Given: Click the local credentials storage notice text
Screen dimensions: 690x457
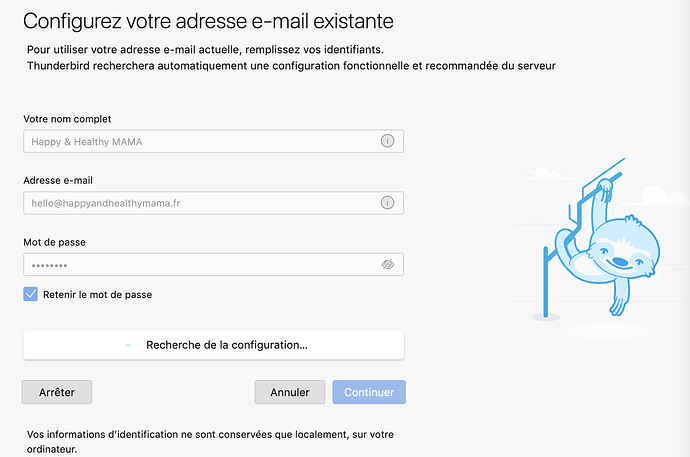Looking at the screenshot, I should click(210, 442).
